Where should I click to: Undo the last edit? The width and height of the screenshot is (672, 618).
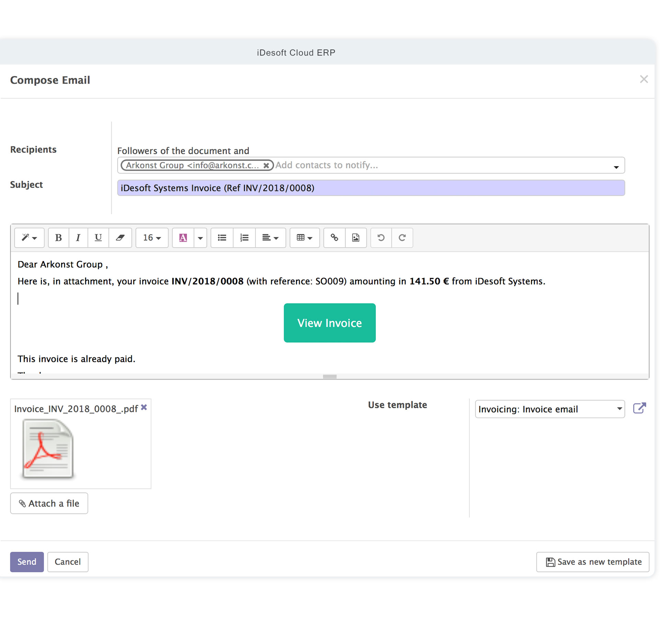pyautogui.click(x=381, y=238)
